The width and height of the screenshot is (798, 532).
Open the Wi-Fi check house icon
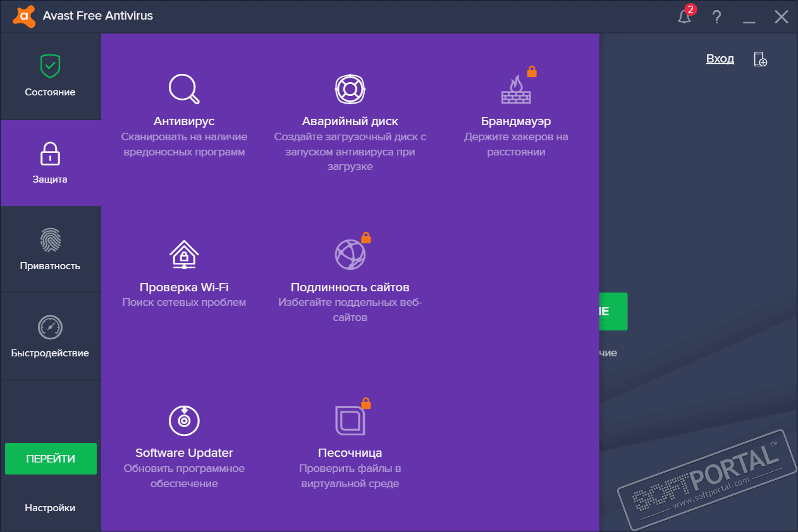[x=183, y=255]
